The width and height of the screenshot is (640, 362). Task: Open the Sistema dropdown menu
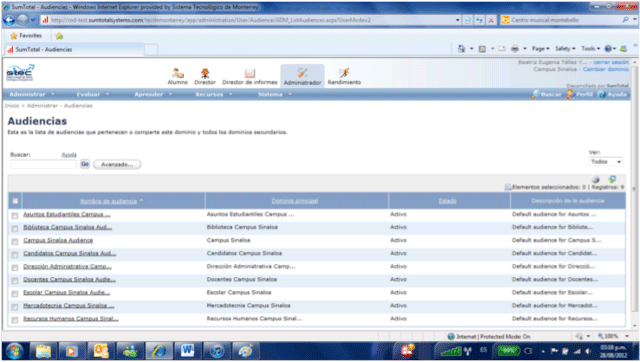(275, 94)
